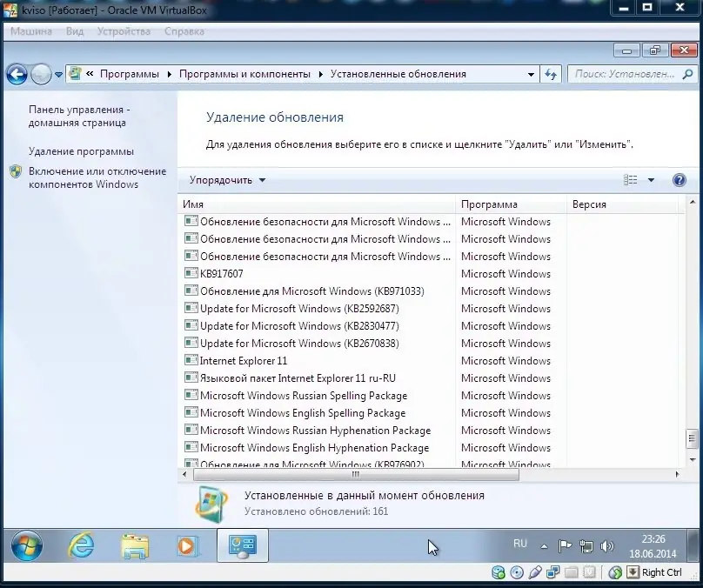703x588 pixels.
Task: Open the Action Center flag icon
Action: coord(565,546)
